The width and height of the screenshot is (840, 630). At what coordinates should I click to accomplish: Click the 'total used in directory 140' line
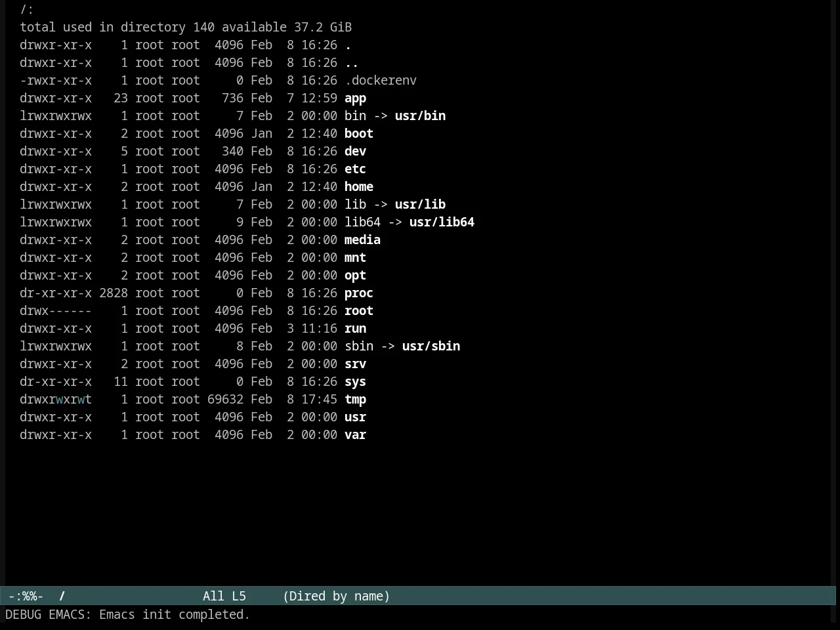coord(117,28)
